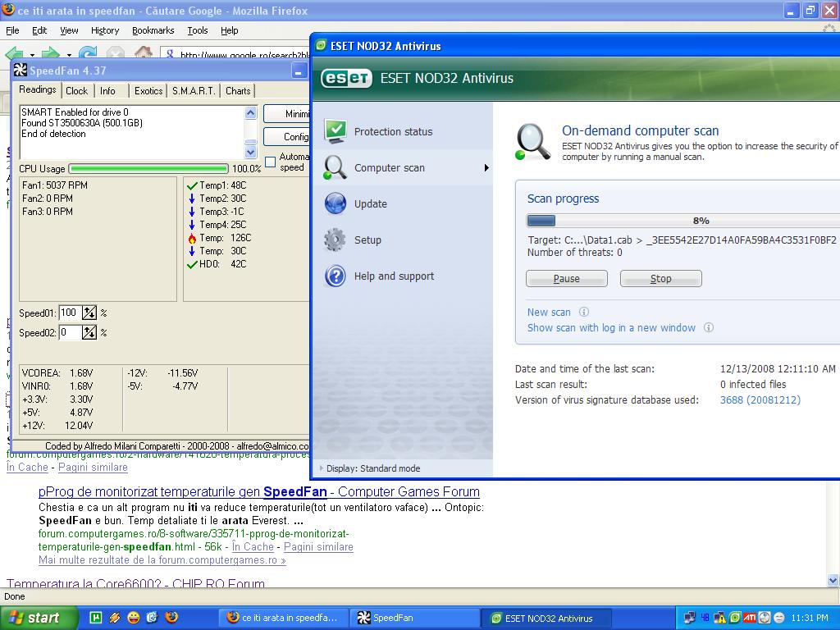The width and height of the screenshot is (840, 630).
Task: Click info icon next to New scan
Action: point(584,312)
